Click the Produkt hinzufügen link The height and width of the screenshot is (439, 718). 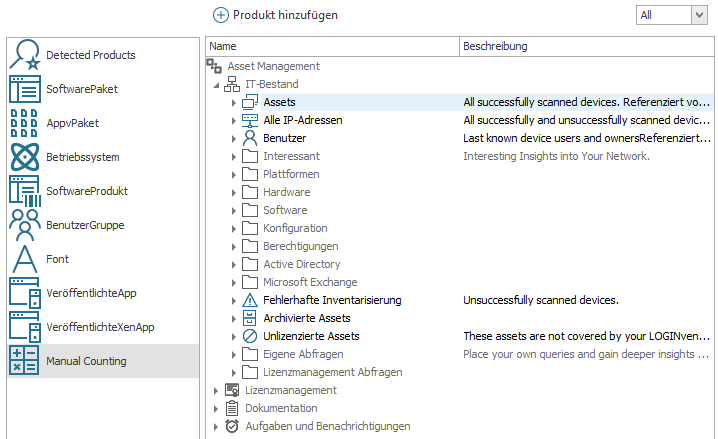[x=285, y=15]
